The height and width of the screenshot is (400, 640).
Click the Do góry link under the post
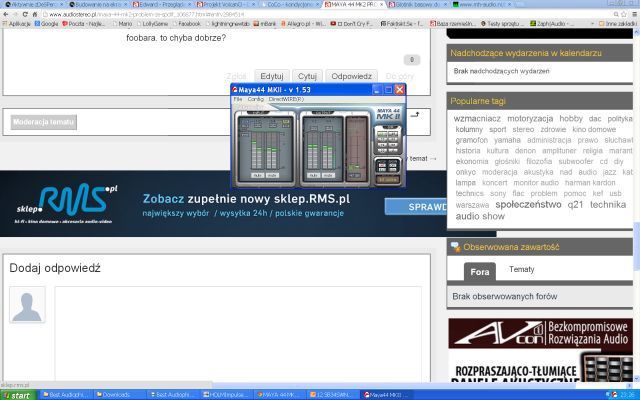(400, 76)
